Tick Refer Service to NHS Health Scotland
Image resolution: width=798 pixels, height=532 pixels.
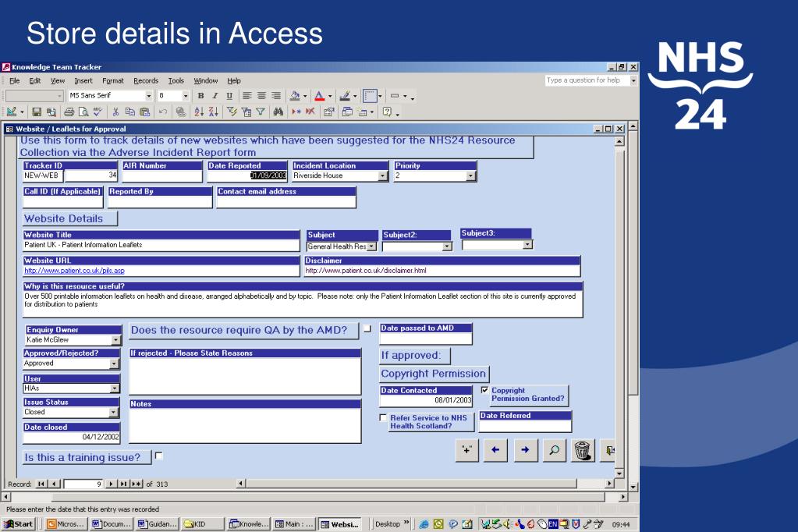tap(383, 417)
